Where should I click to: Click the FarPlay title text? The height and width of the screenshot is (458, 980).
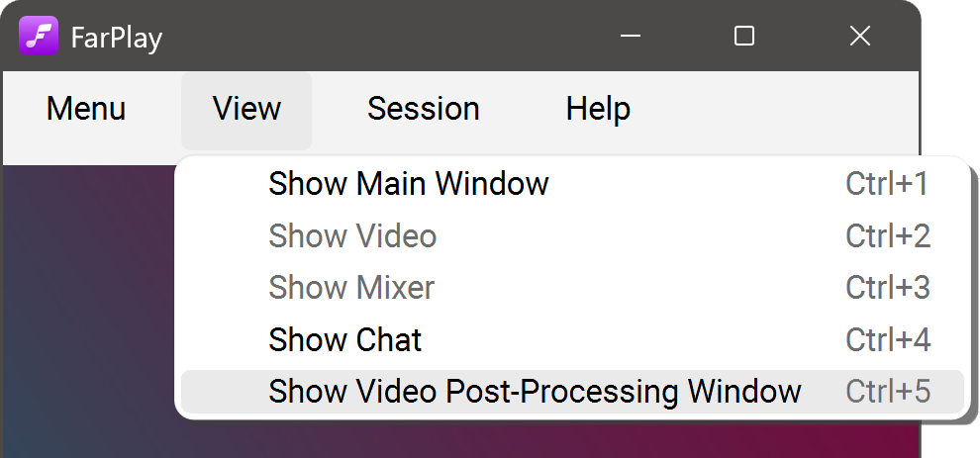pyautogui.click(x=117, y=39)
